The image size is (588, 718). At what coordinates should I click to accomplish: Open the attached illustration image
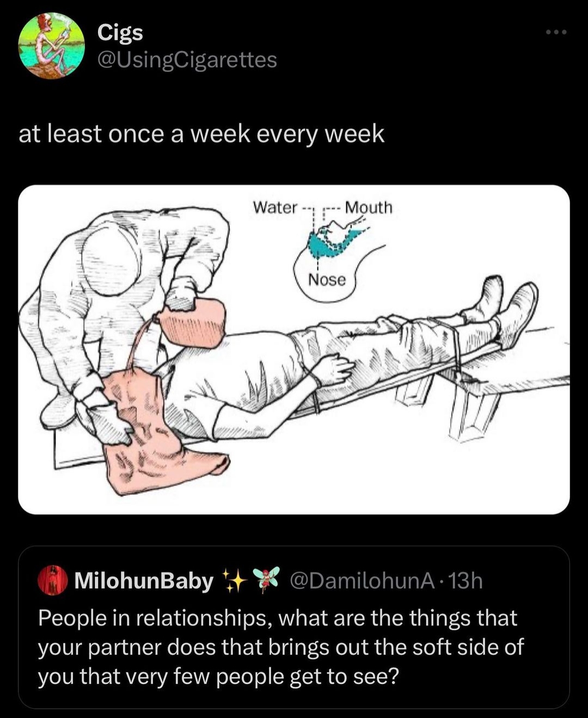(294, 349)
